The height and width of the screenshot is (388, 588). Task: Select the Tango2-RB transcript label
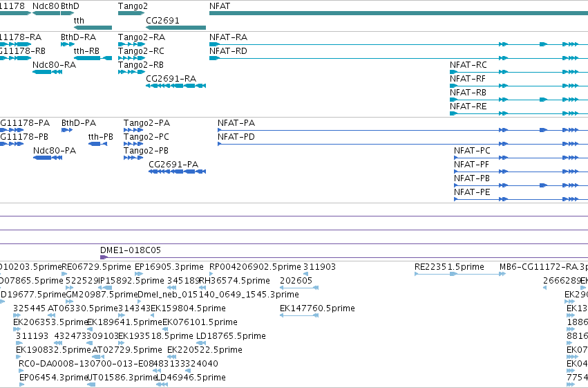pyautogui.click(x=141, y=65)
